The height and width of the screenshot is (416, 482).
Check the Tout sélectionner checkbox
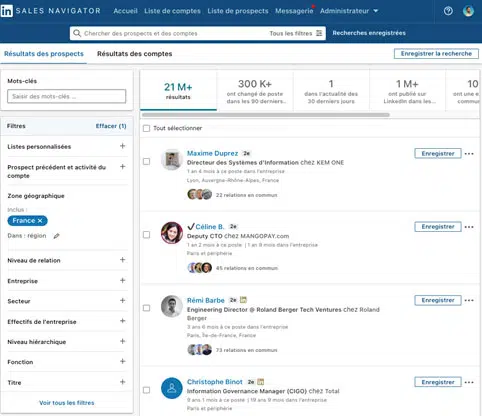(146, 128)
